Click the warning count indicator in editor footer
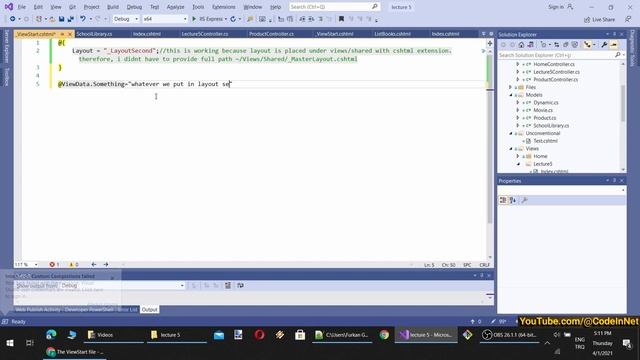 point(73,264)
